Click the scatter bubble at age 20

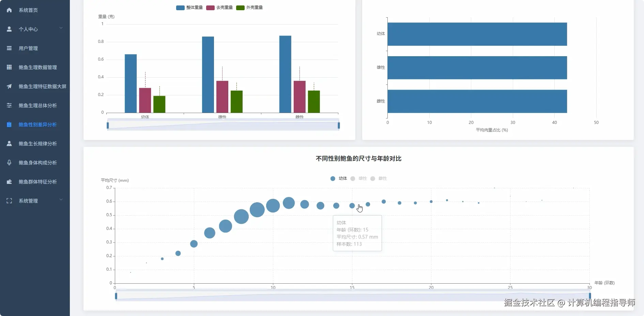coord(431,202)
